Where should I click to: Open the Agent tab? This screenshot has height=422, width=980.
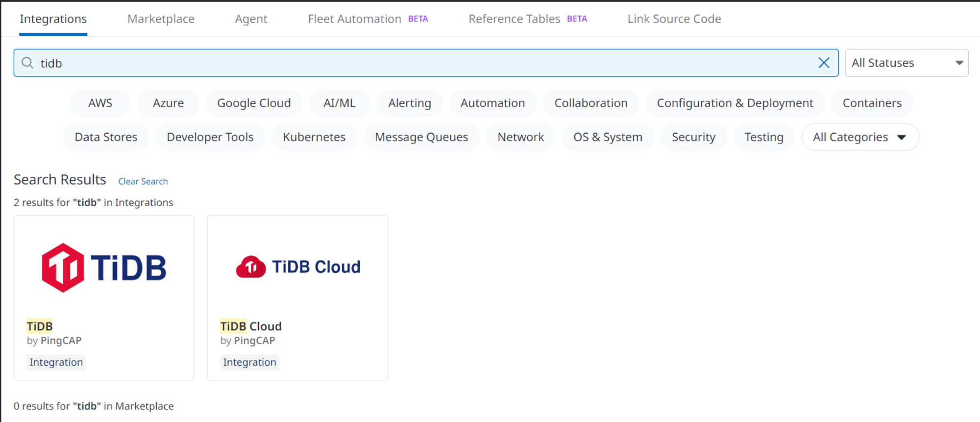click(251, 19)
